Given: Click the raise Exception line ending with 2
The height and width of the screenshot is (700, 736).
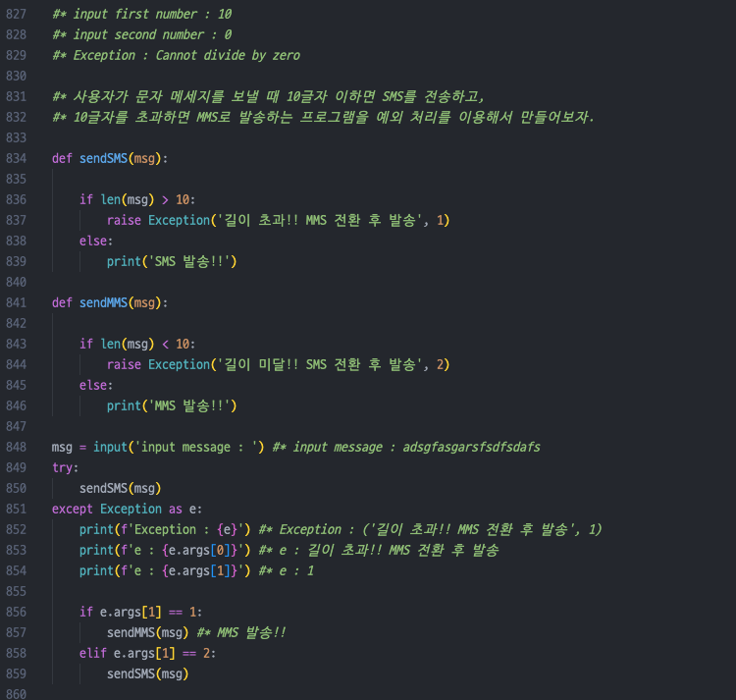Looking at the screenshot, I should 279,364.
